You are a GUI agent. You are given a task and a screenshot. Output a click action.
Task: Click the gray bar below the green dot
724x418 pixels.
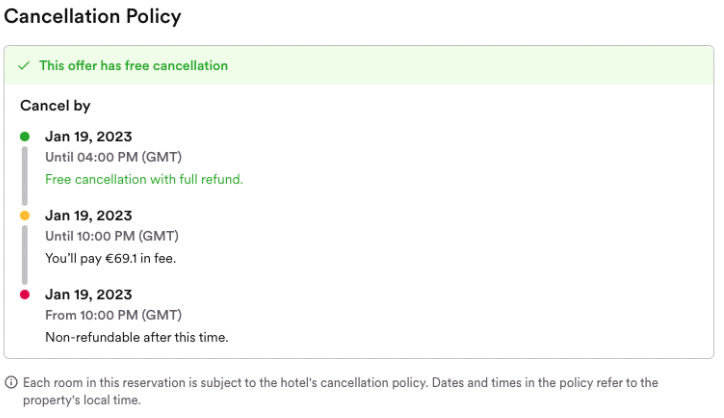click(x=25, y=176)
